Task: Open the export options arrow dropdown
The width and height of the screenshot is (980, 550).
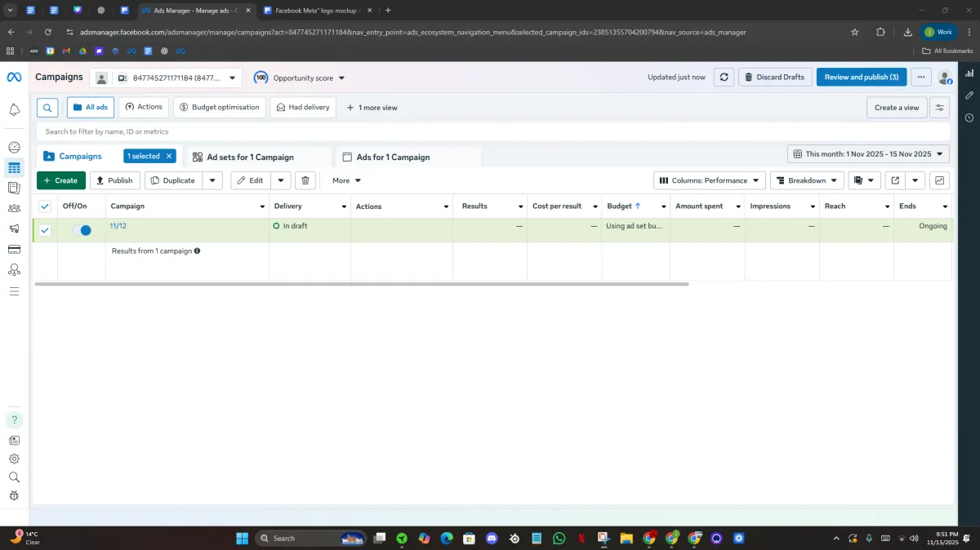Action: coord(915,180)
